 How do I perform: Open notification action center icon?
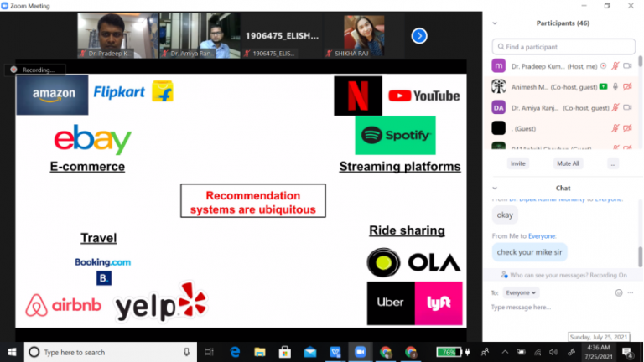click(627, 352)
